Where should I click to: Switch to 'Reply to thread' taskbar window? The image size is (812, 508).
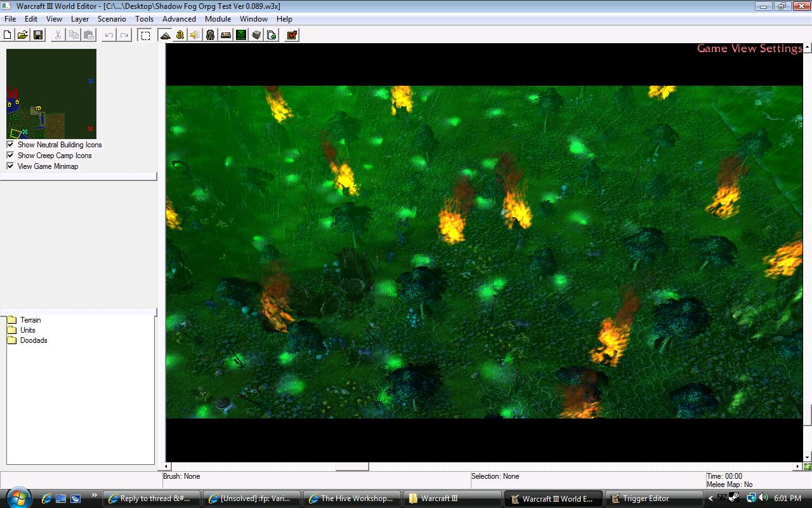152,498
